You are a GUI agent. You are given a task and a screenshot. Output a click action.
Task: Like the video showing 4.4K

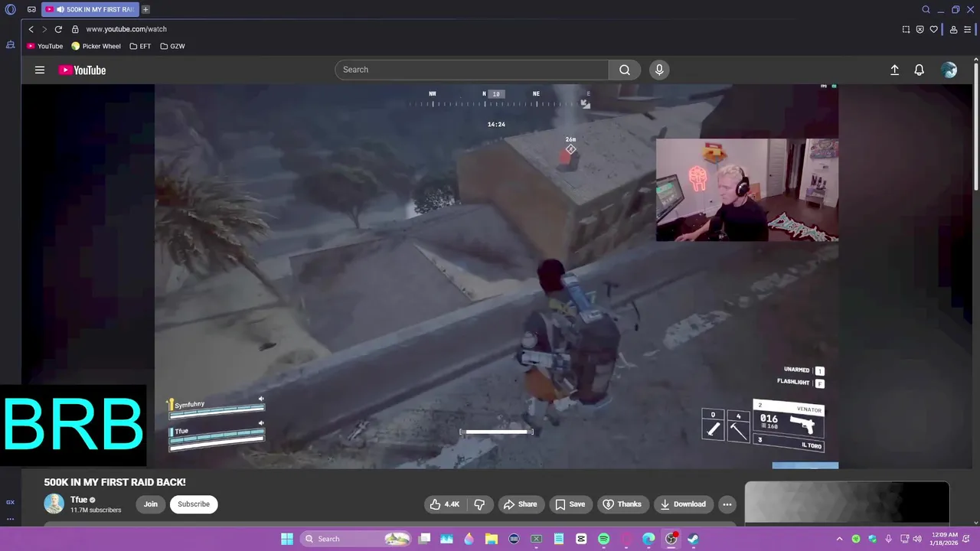[x=445, y=504]
